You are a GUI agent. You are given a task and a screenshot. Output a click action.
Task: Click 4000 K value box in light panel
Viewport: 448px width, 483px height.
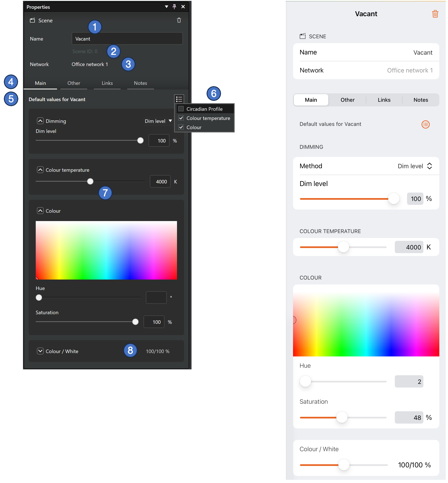point(409,247)
